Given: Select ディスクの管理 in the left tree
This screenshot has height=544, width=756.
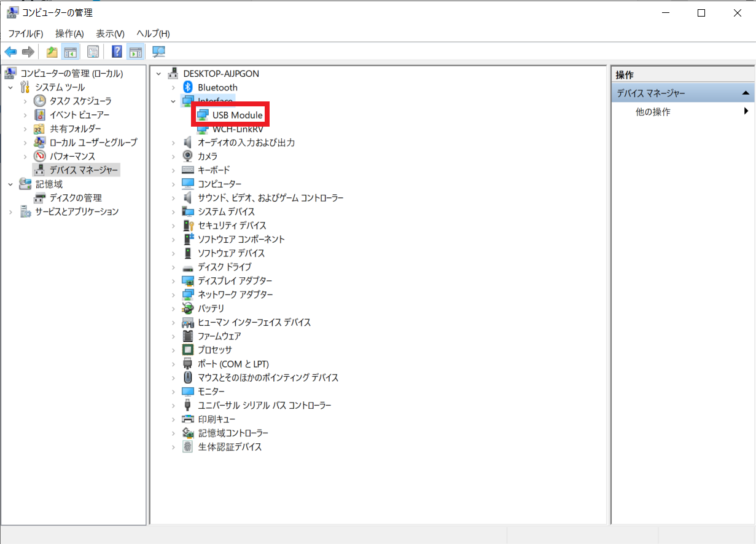Looking at the screenshot, I should coord(76,198).
